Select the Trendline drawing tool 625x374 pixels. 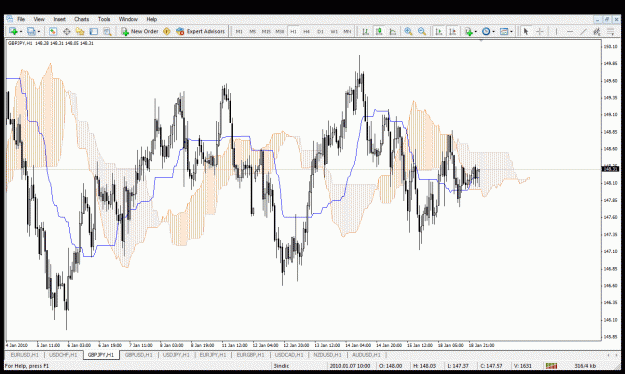(583, 31)
